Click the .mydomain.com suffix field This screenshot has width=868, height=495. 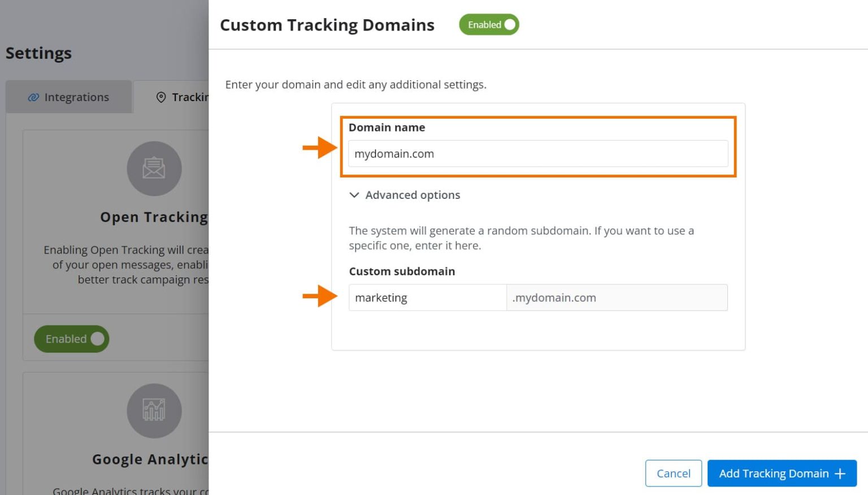click(x=617, y=297)
